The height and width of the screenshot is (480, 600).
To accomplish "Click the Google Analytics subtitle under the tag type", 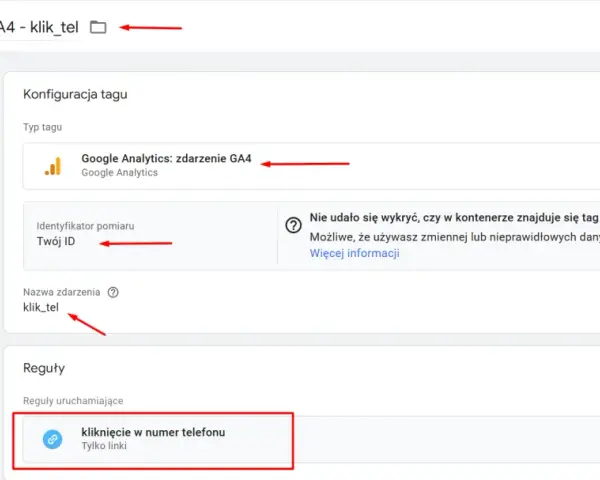I will 119,173.
